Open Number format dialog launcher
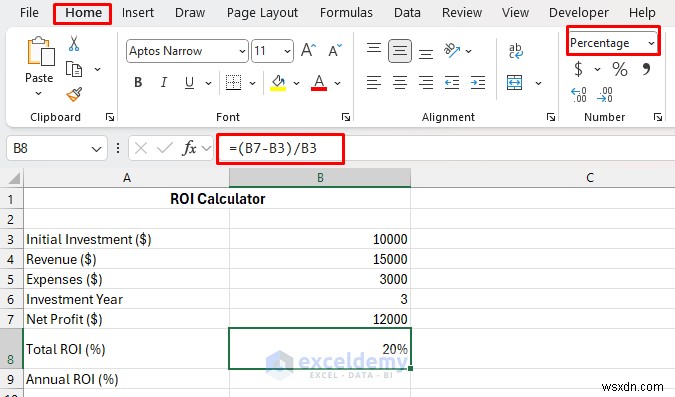Viewport: 675px width, 397px height. 657,117
